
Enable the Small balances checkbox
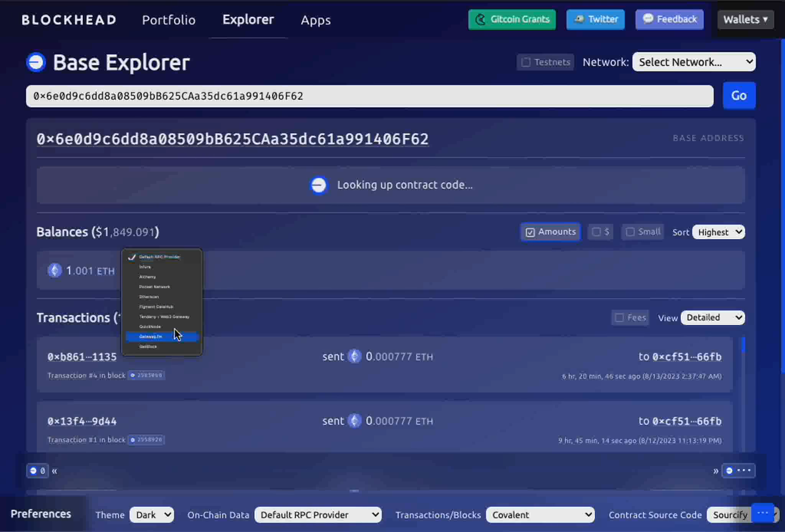643,232
